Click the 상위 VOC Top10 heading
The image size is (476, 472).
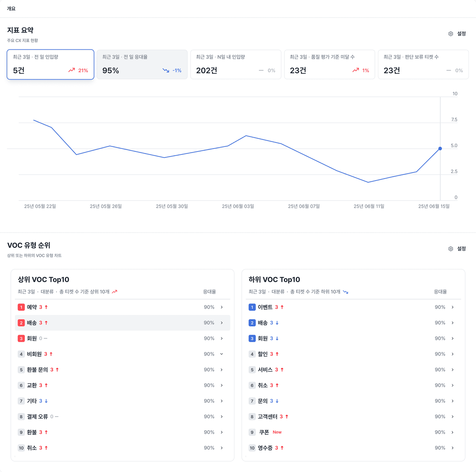pos(44,280)
